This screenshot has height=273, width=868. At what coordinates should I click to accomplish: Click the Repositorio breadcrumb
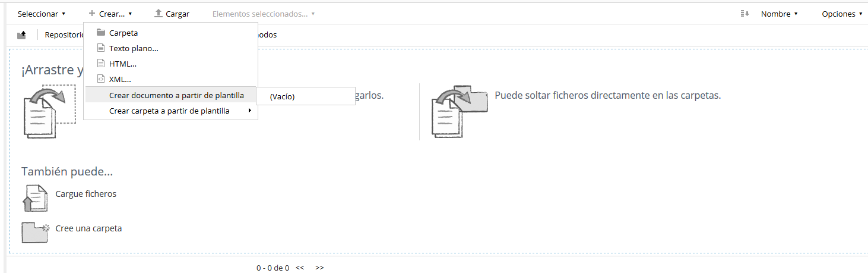point(64,34)
